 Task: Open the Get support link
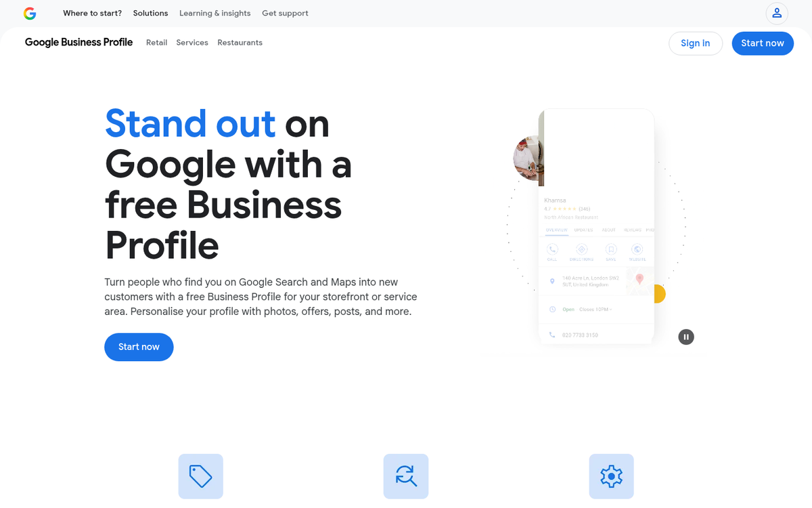pos(285,13)
